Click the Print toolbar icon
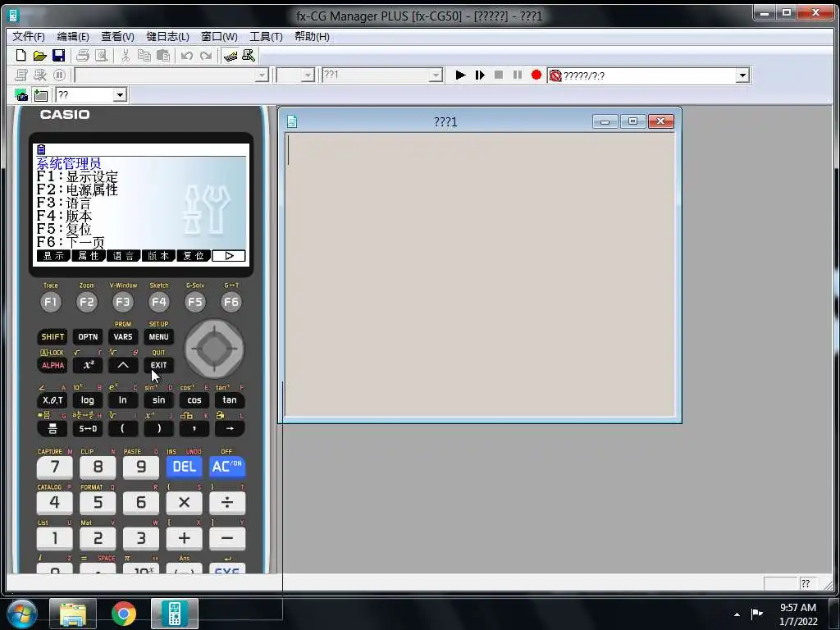This screenshot has width=840, height=630. tap(83, 56)
